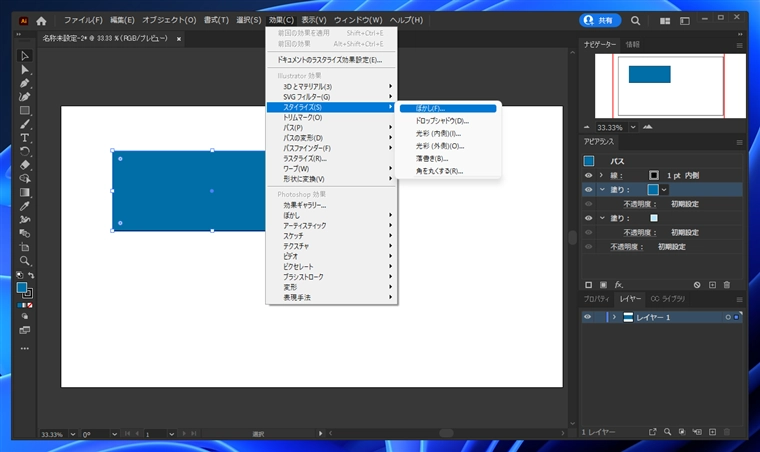Toggle visibility of selected 塗り fill row
The height and width of the screenshot is (452, 760).
pyautogui.click(x=588, y=189)
